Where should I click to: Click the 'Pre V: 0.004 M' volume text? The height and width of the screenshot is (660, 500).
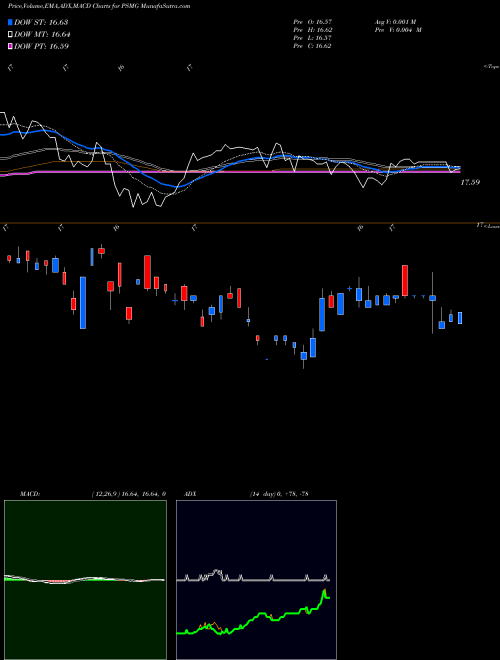400,30
